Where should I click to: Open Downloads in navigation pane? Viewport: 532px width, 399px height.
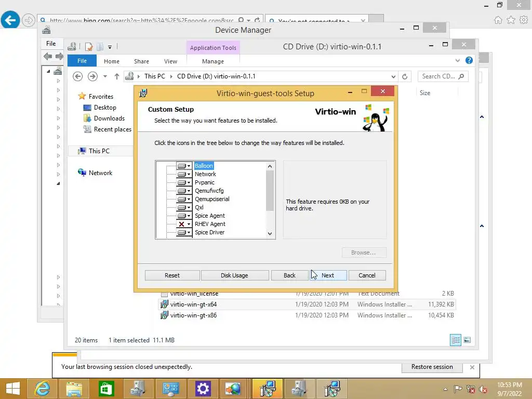click(104, 118)
